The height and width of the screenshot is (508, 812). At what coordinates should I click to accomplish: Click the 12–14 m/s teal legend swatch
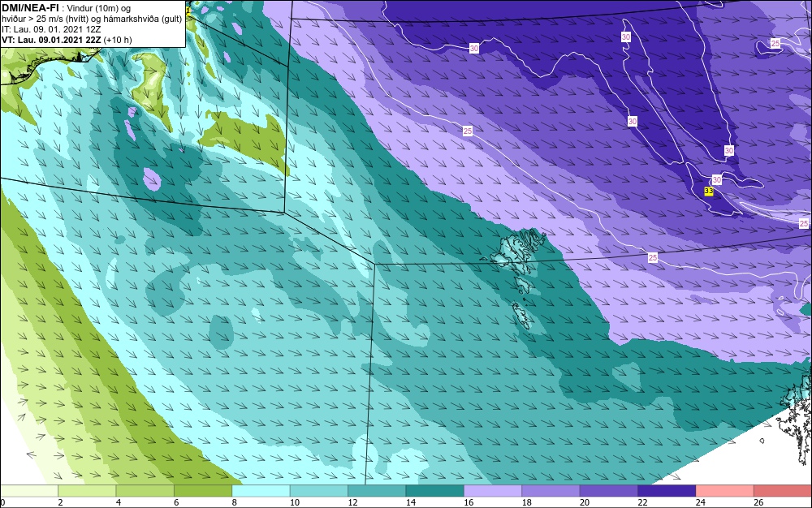point(377,491)
